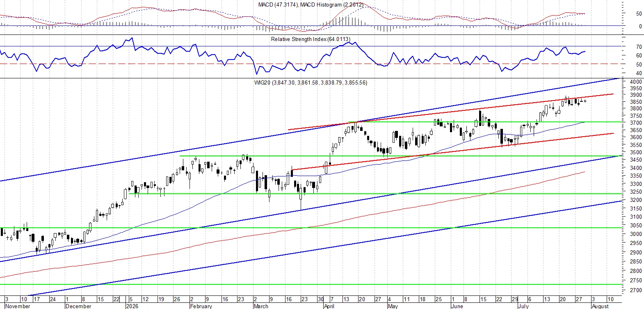Select the November month label

coord(18,306)
